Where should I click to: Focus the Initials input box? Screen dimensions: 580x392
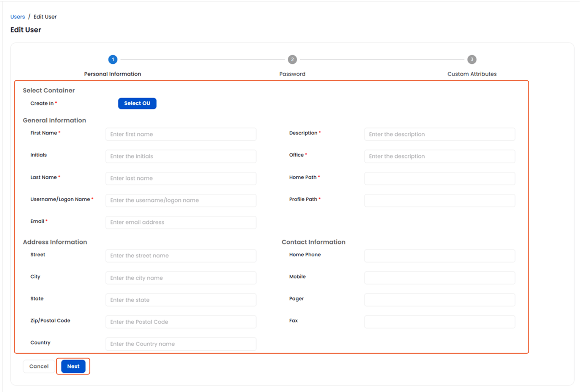coord(181,156)
